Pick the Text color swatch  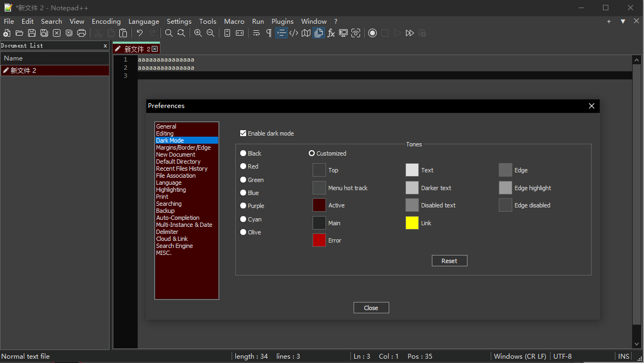(x=412, y=170)
